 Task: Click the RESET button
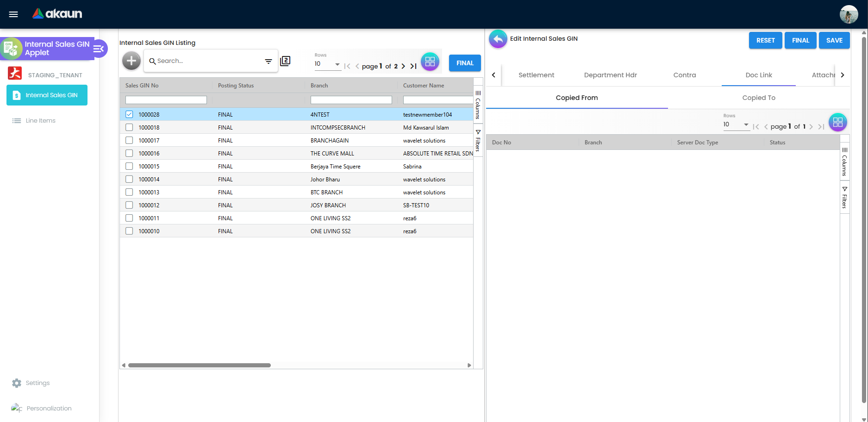click(x=766, y=40)
